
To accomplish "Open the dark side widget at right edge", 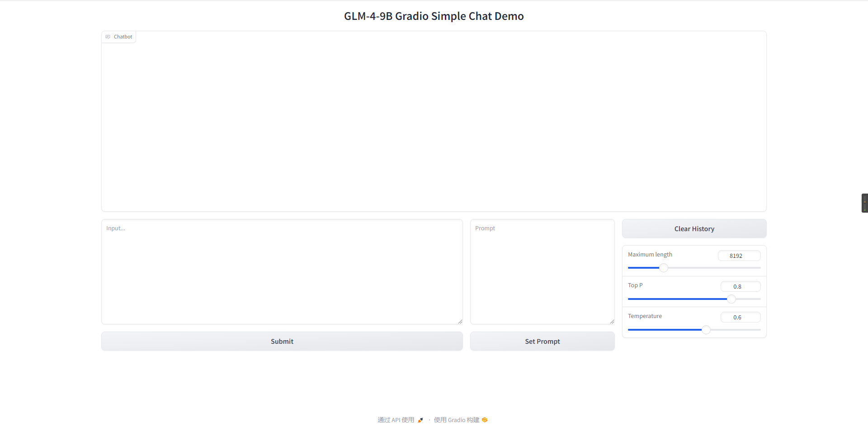I will click(x=864, y=203).
